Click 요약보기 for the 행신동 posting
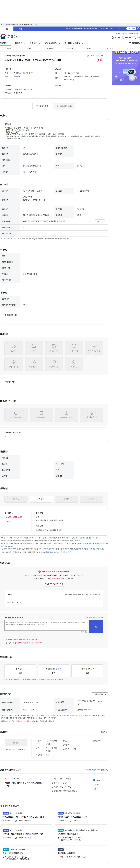This screenshot has height=868, width=140. [96, 785]
